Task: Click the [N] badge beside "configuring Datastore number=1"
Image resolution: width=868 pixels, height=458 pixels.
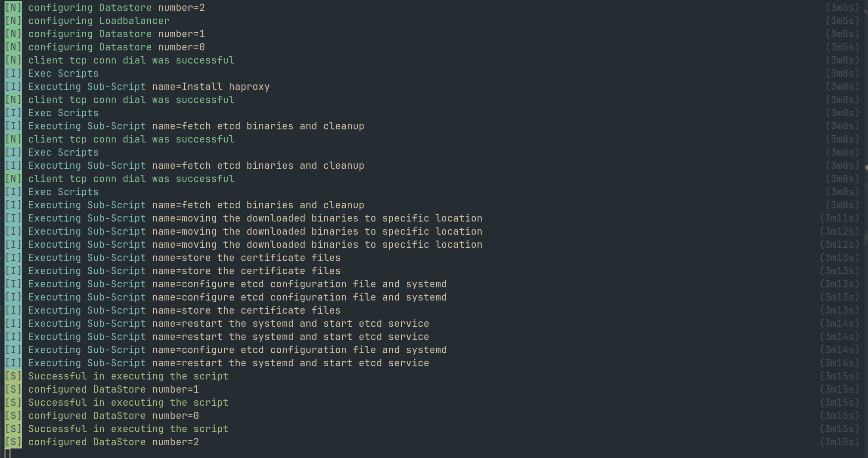Action: click(13, 34)
